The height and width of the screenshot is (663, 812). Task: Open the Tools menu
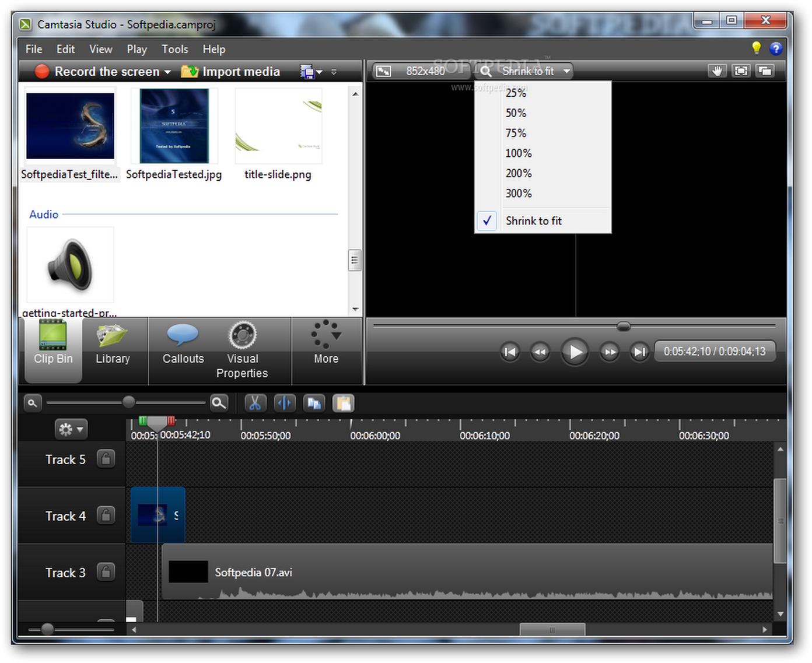(174, 49)
